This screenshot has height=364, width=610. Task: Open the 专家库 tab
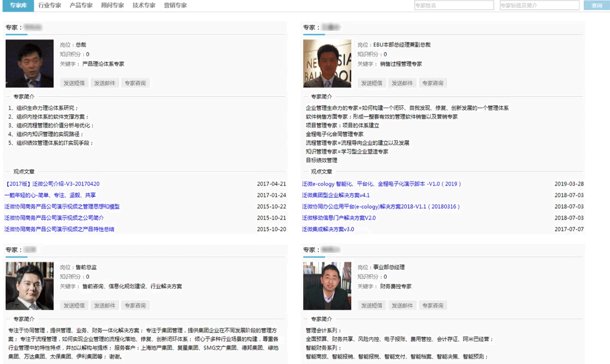[x=18, y=5]
